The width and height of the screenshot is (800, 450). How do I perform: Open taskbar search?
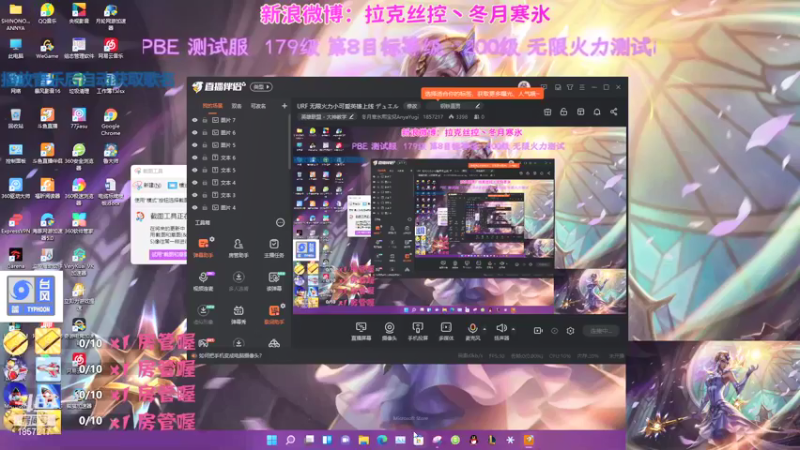(x=290, y=440)
